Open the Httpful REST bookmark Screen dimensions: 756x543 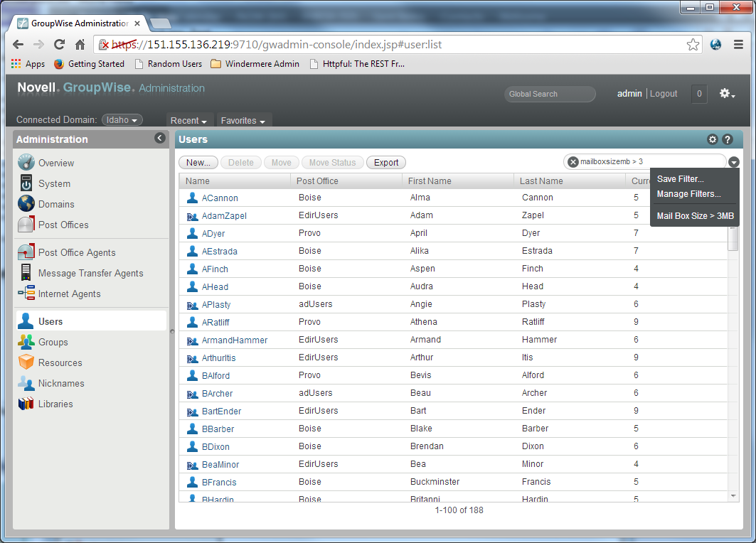tap(357, 64)
